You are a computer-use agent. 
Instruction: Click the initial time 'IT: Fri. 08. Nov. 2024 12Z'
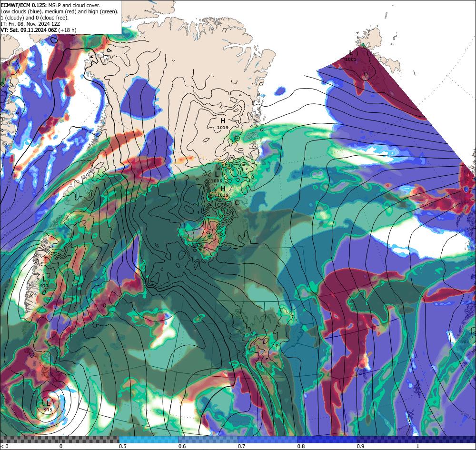[x=30, y=24]
